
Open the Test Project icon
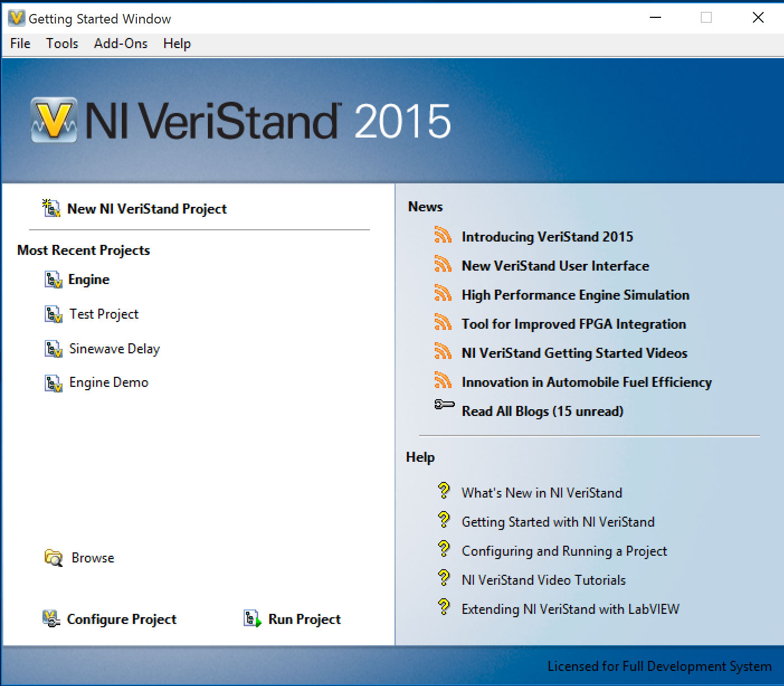coord(54,314)
